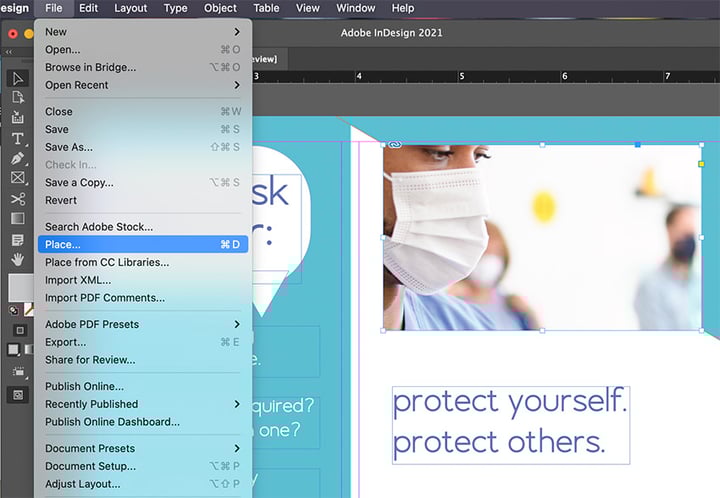Choose Place from CC Libraries...
This screenshot has width=720, height=498.
[143, 262]
